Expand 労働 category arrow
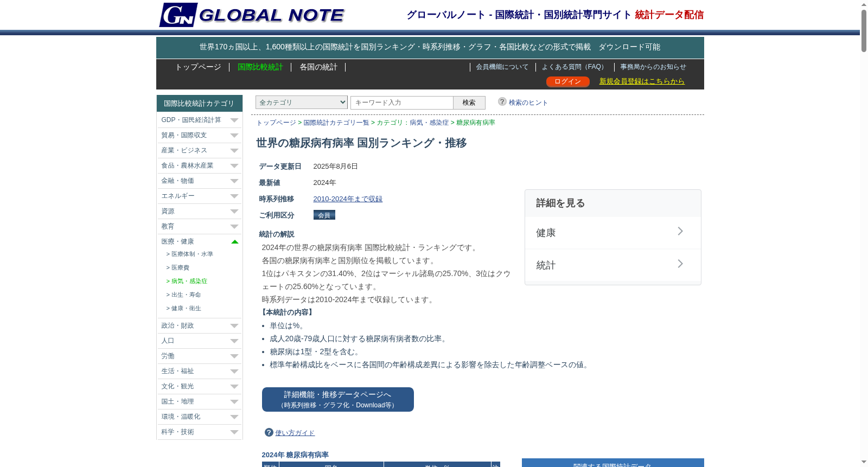This screenshot has width=868, height=467. [234, 356]
